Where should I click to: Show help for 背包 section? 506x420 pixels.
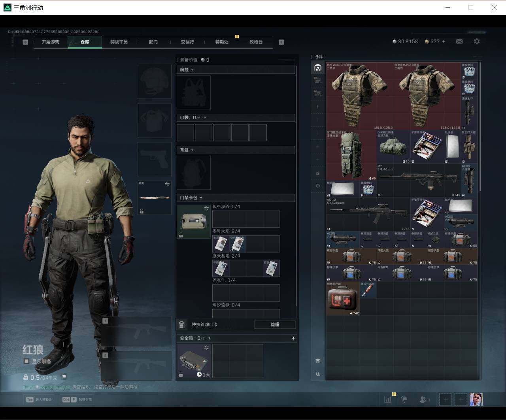(193, 150)
